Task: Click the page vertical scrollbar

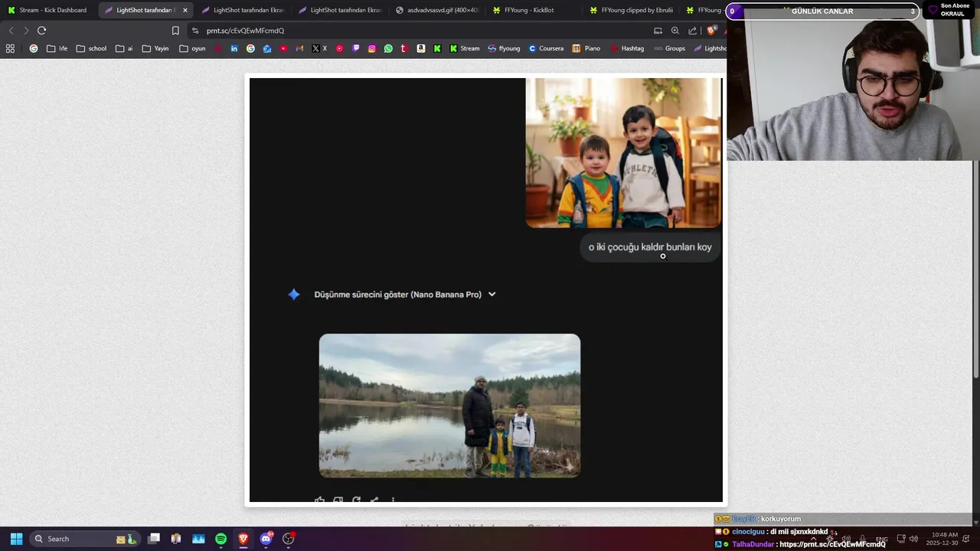Action: [975, 268]
